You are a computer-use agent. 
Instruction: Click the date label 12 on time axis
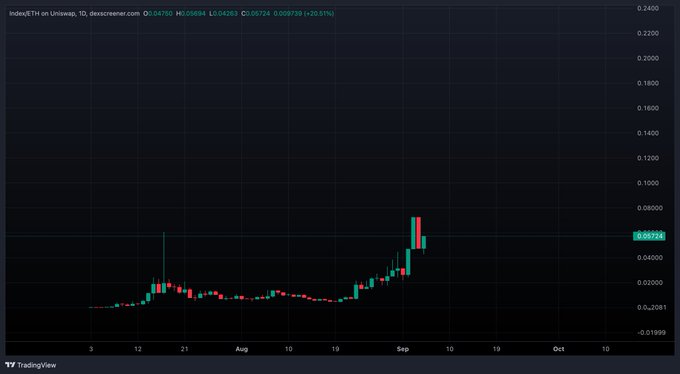[x=138, y=349]
